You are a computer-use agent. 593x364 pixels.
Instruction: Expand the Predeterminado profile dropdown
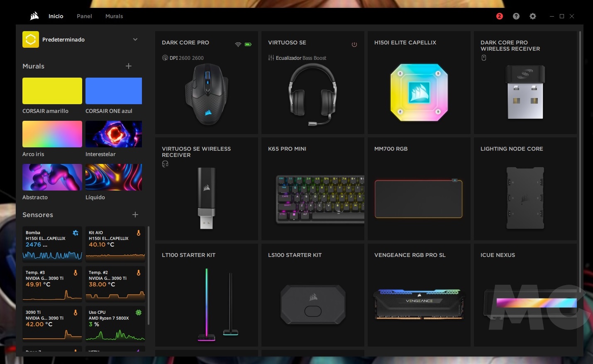tap(135, 39)
